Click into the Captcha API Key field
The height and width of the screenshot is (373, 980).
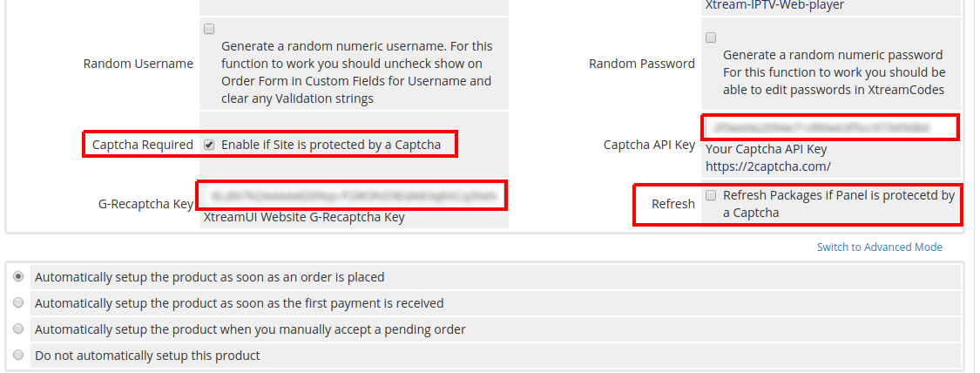(828, 127)
